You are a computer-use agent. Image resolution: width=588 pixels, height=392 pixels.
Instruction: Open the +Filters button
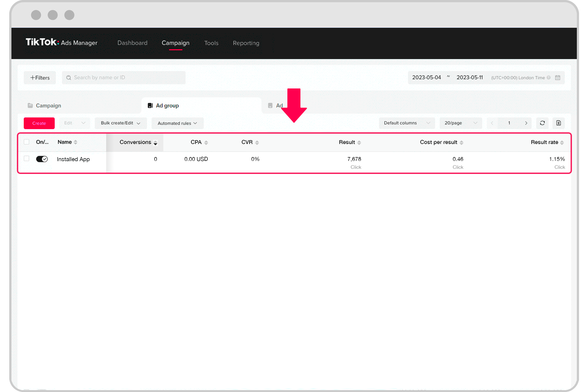pos(40,78)
